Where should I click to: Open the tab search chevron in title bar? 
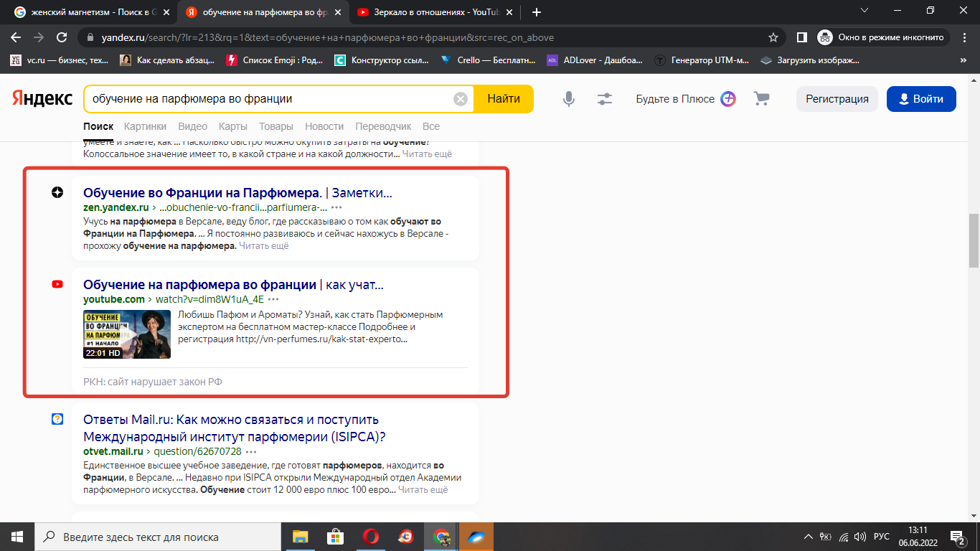tap(865, 11)
